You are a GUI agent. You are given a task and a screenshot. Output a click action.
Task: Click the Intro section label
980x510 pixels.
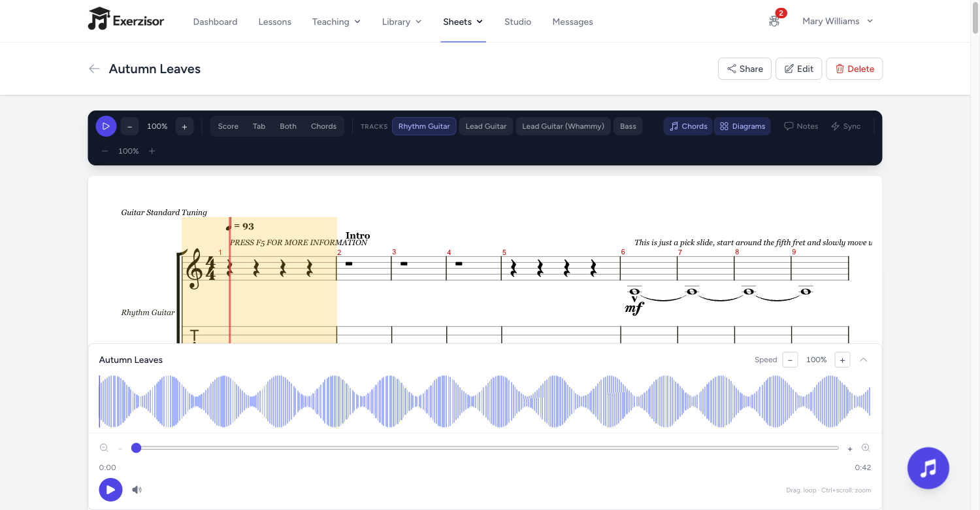tap(358, 235)
